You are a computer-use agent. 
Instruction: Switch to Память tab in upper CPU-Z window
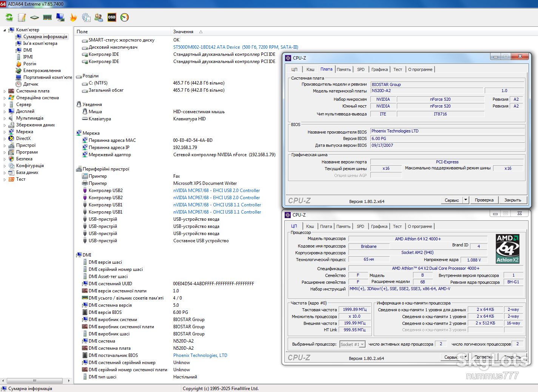pyautogui.click(x=344, y=69)
